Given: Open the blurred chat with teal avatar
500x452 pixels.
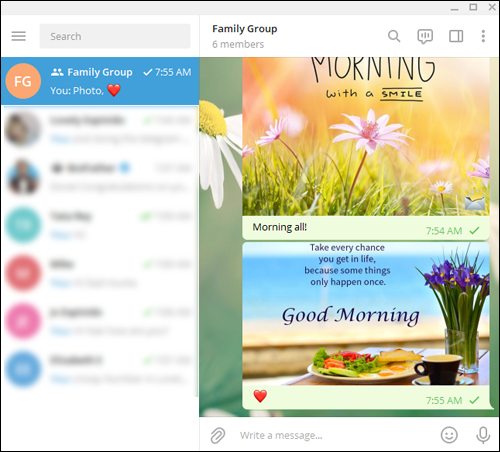Looking at the screenshot, I should tap(100, 225).
